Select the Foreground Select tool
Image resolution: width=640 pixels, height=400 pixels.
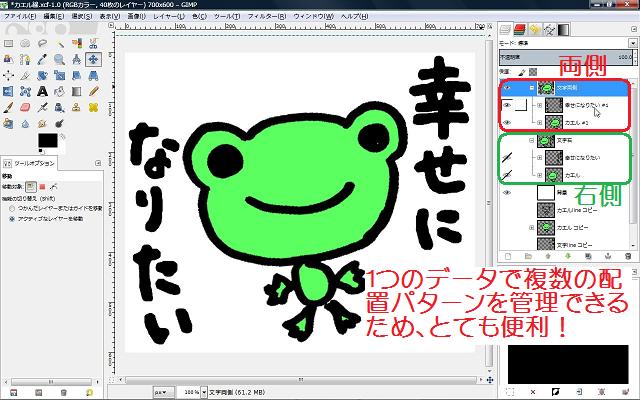click(x=8, y=60)
